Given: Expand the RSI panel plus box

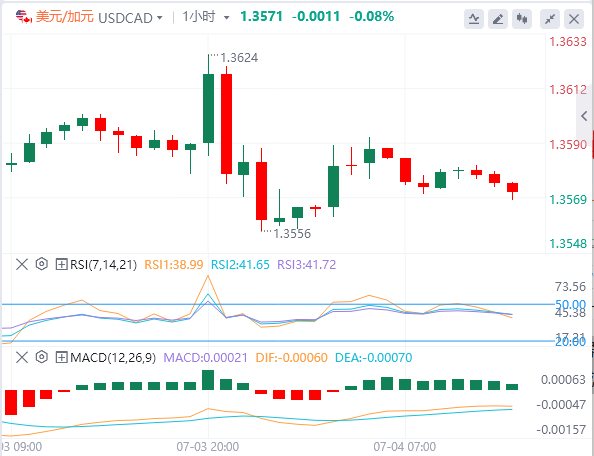Looking at the screenshot, I should (61, 264).
